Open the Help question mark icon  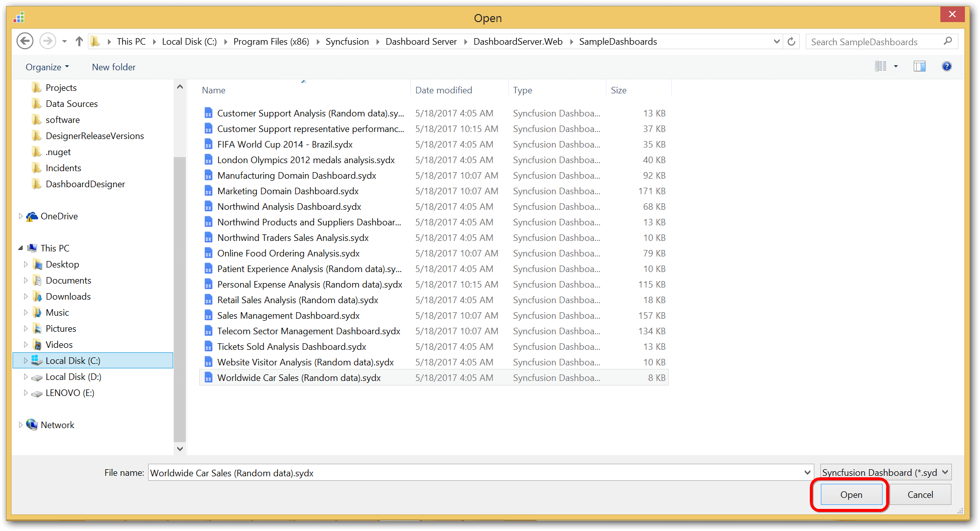(946, 66)
